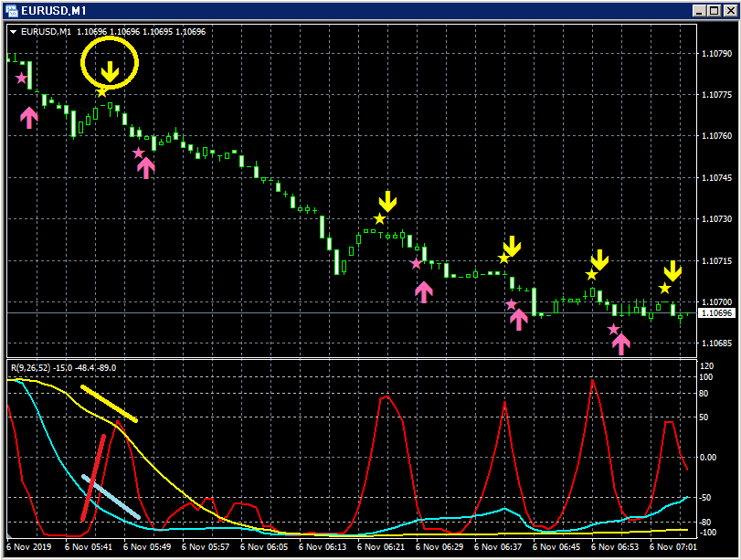Image resolution: width=741 pixels, height=560 pixels.
Task: Minimize the EURUSD,M1 chart window
Action: 697,10
